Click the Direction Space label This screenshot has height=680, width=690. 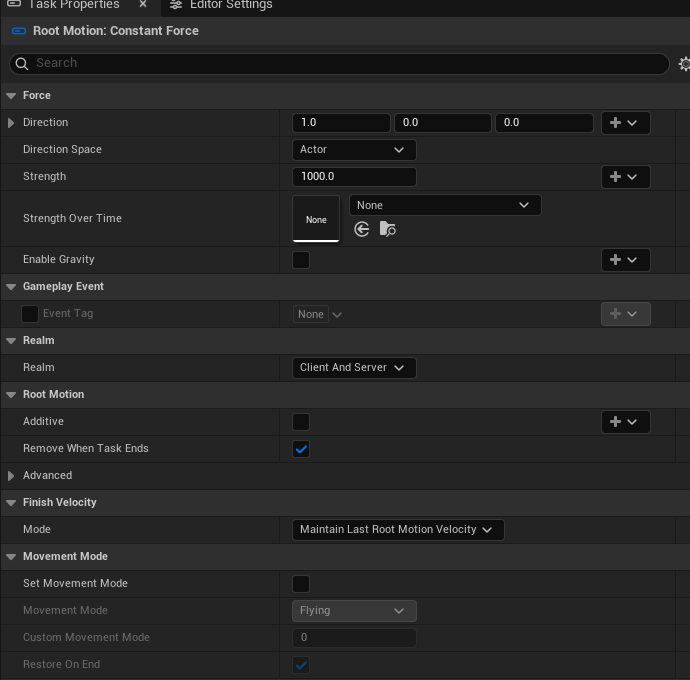pos(62,150)
